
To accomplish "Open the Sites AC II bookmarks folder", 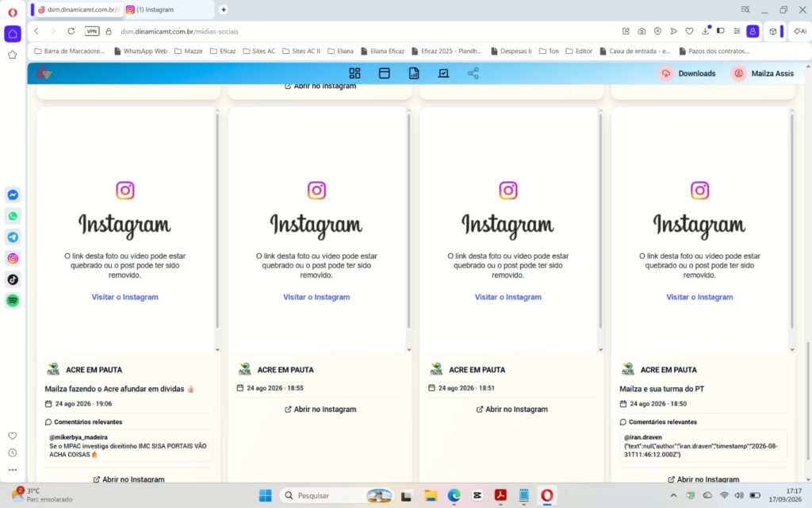I will 301,51.
